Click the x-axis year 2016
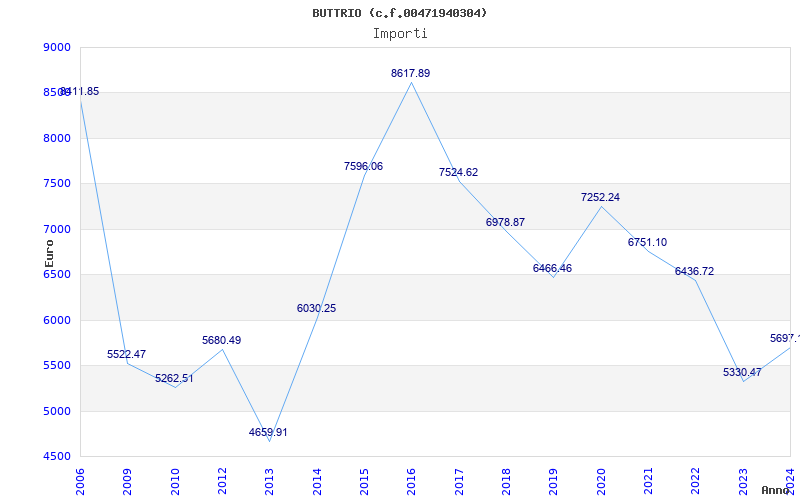The image size is (800, 500). (x=412, y=481)
